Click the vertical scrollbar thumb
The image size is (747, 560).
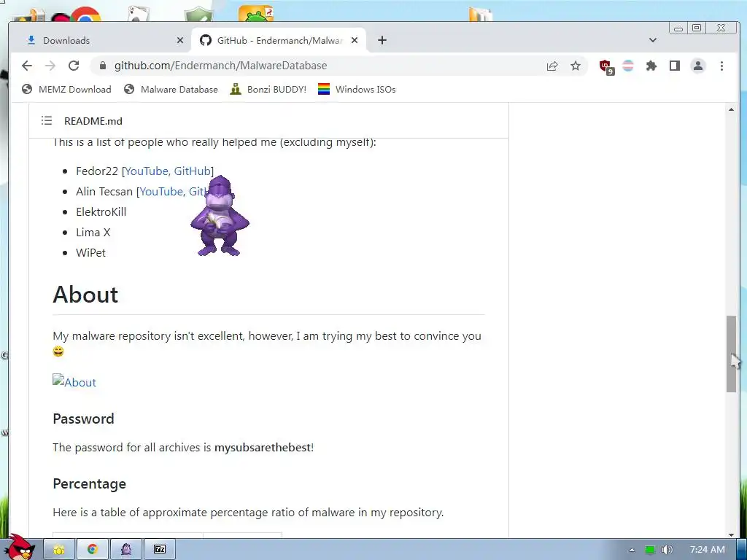[x=731, y=354]
